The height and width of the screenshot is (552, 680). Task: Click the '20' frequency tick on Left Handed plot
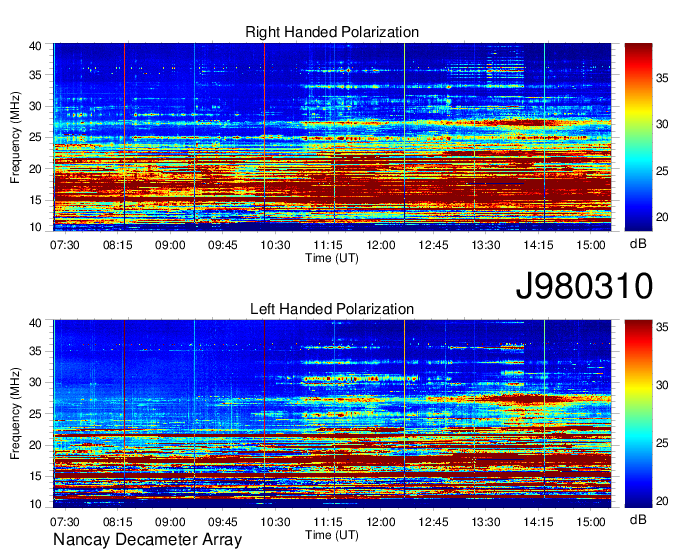tap(36, 445)
